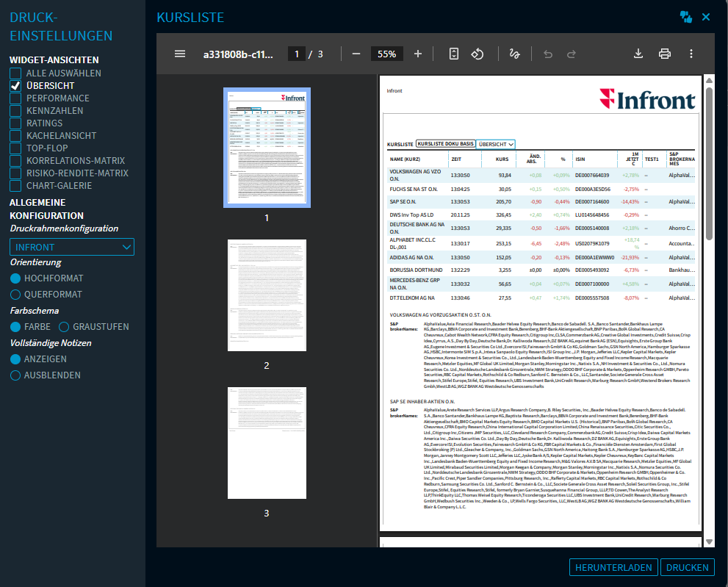This screenshot has height=587, width=728.
Task: Uncheck the Übersicht widget view checkbox
Action: [15, 86]
